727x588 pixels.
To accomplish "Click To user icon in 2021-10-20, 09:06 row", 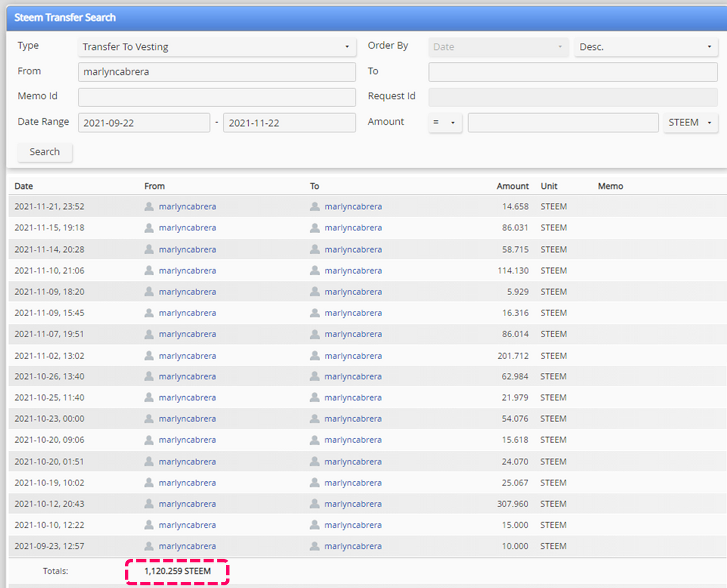I will (315, 440).
